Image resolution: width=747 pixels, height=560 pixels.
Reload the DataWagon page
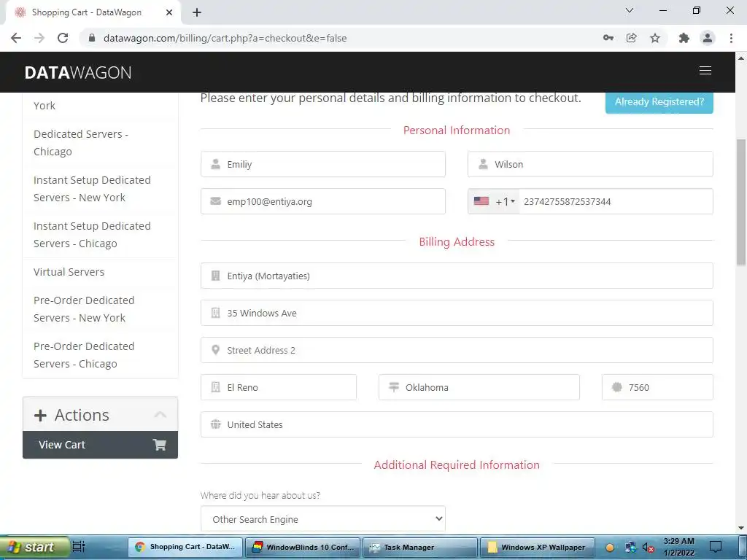coord(63,38)
